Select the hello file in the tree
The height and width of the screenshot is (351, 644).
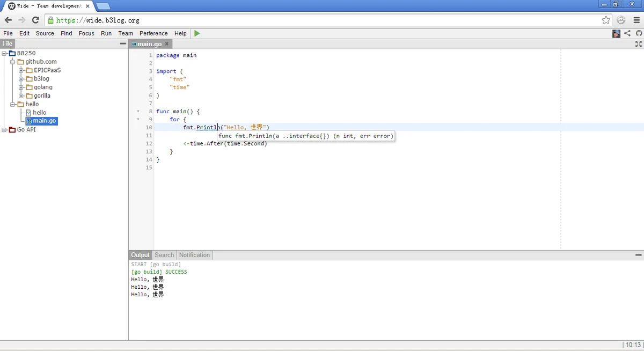pyautogui.click(x=40, y=113)
